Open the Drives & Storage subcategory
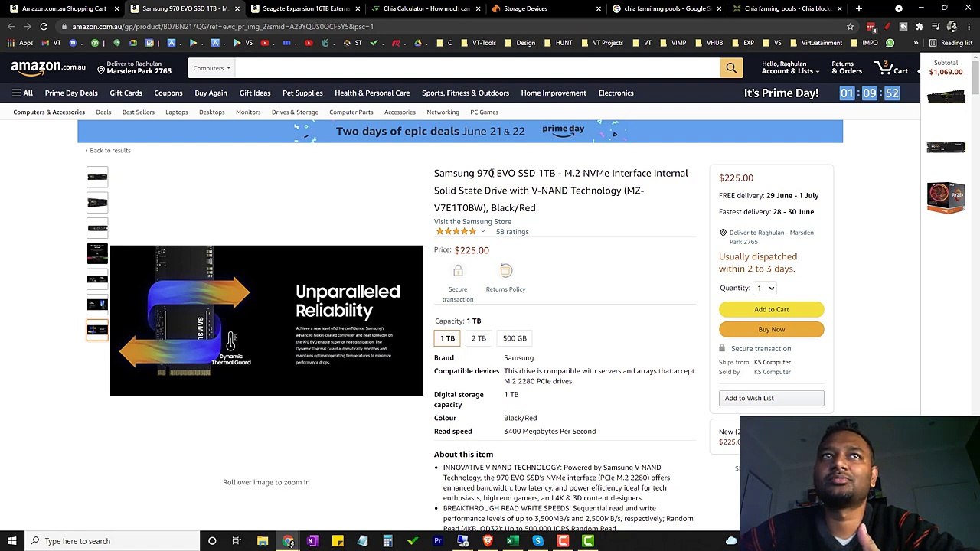The height and width of the screenshot is (551, 980). pyautogui.click(x=295, y=112)
